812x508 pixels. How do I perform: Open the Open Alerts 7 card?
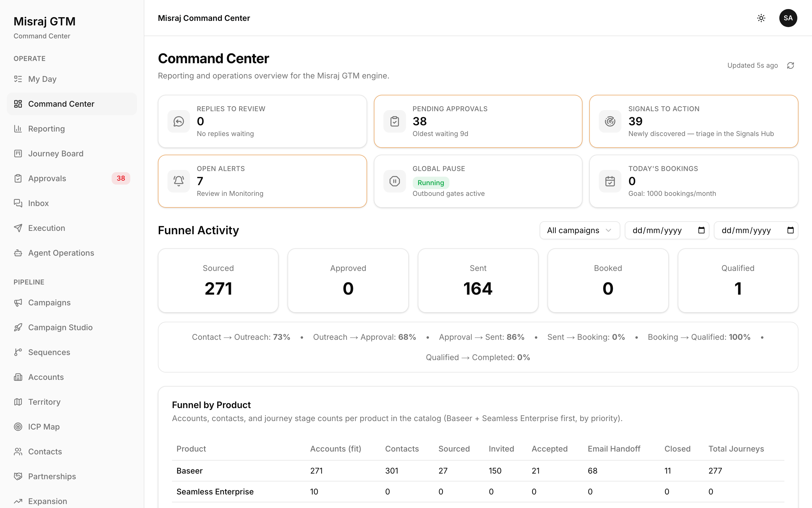[262, 181]
